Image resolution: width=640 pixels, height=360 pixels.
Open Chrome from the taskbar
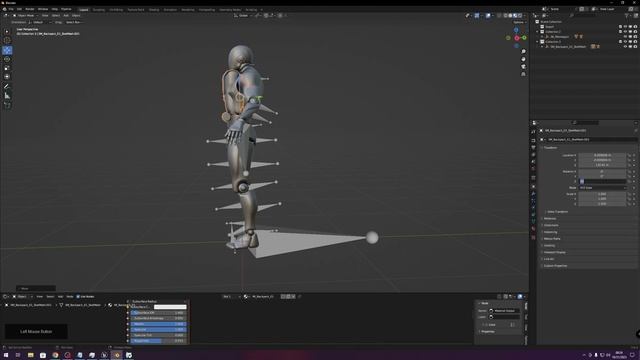pos(55,355)
